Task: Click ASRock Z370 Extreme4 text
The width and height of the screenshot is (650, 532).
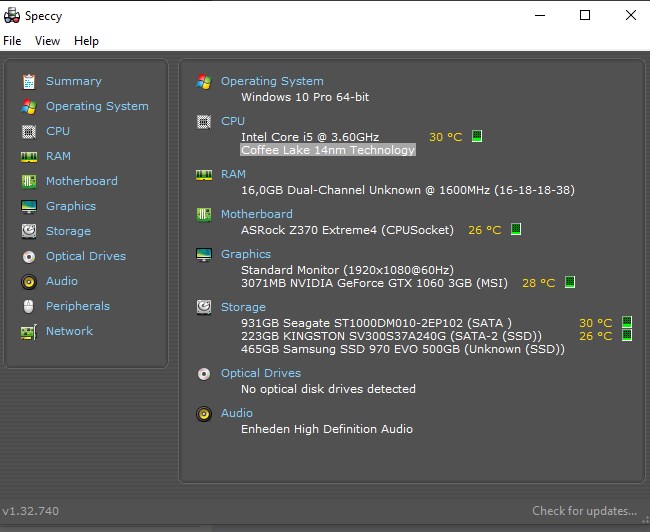Action: [347, 230]
